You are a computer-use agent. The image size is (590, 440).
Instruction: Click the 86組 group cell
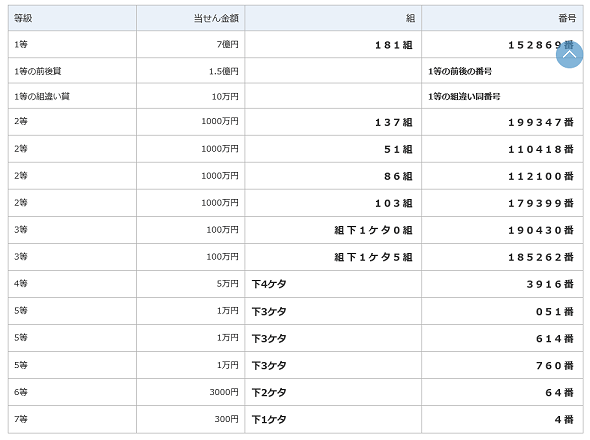398,176
